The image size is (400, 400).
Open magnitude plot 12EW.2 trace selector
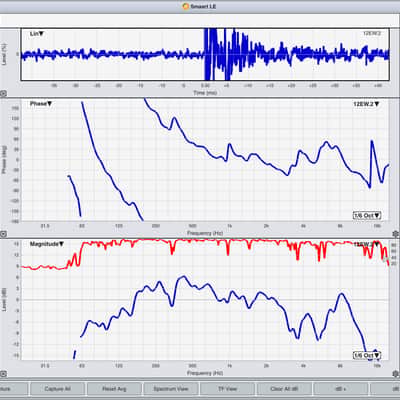pos(366,244)
